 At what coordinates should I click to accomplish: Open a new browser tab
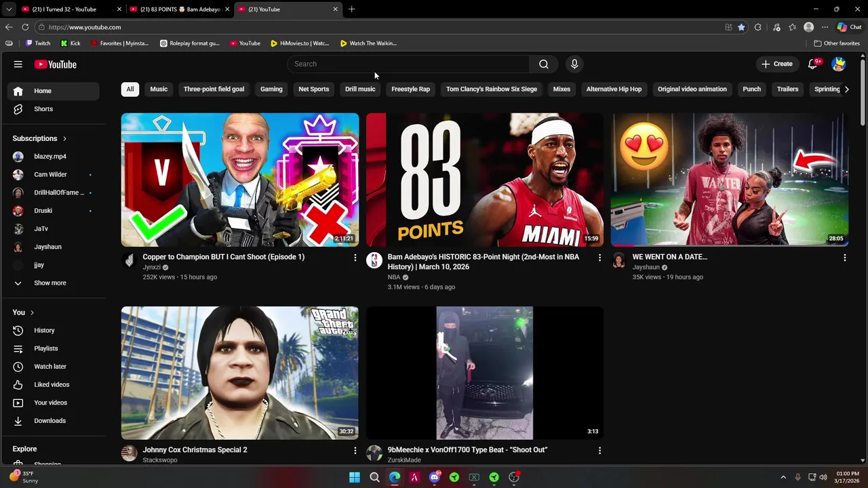351,9
